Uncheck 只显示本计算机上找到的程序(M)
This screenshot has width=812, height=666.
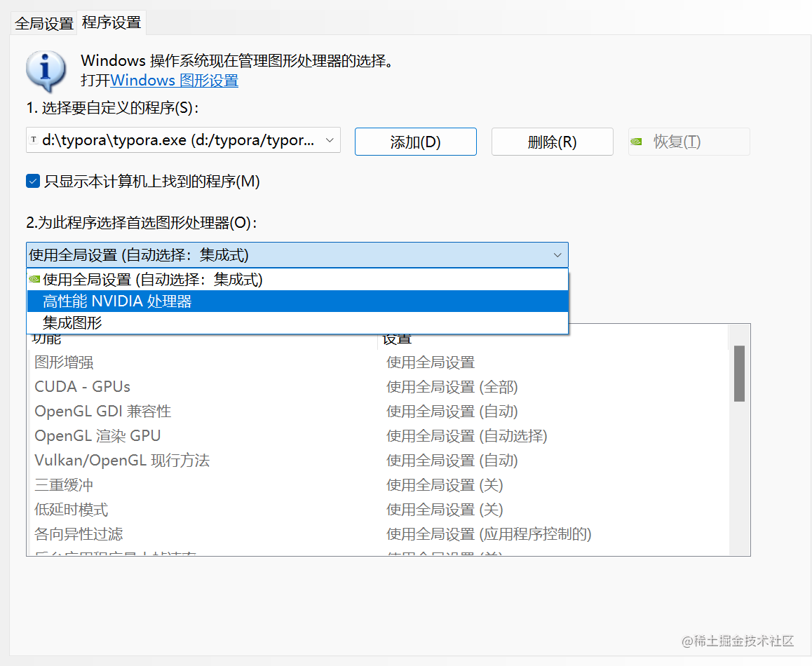(32, 181)
